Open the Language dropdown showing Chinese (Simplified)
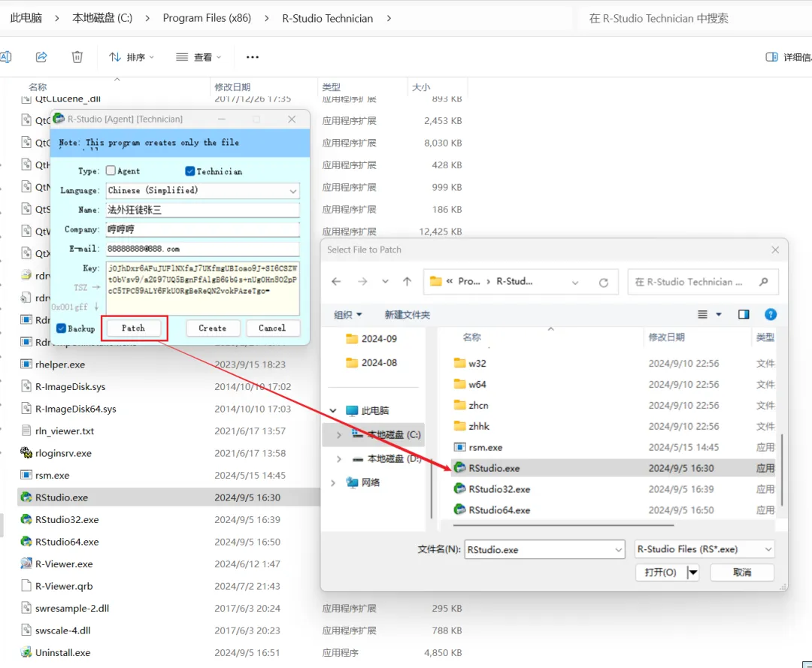 click(203, 190)
